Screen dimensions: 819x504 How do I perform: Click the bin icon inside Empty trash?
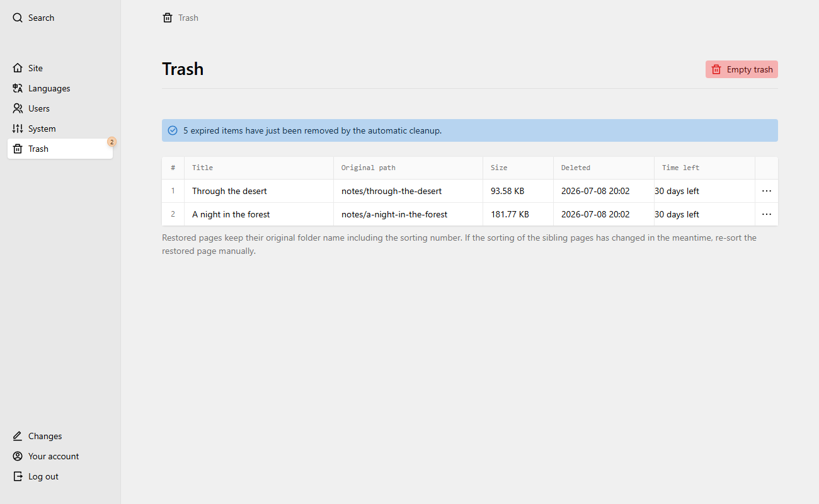[x=716, y=69]
